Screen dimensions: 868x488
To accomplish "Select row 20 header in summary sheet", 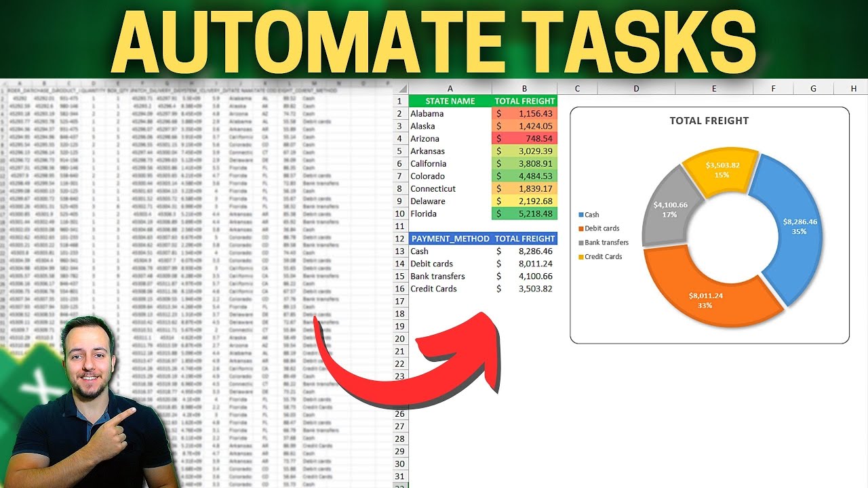I will tap(400, 339).
